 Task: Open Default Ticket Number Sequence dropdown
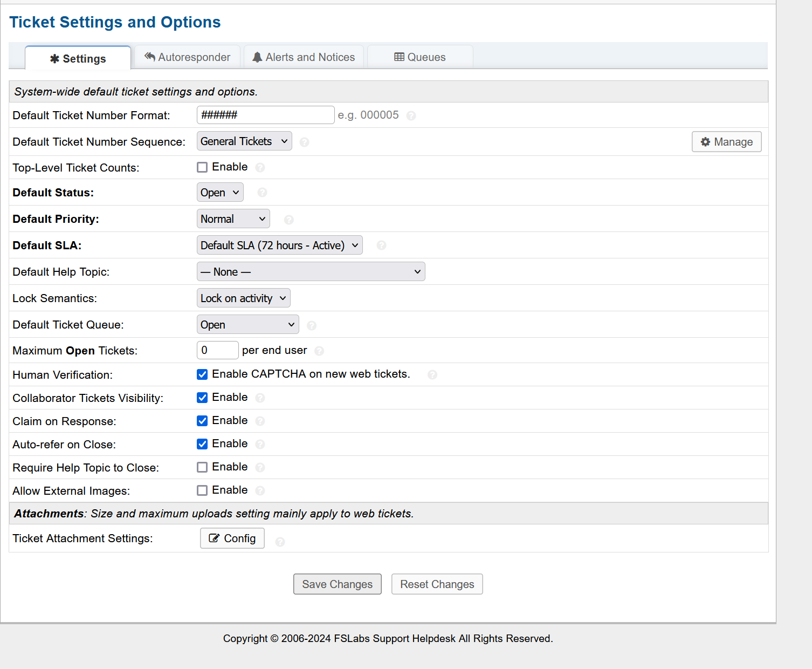(x=244, y=141)
